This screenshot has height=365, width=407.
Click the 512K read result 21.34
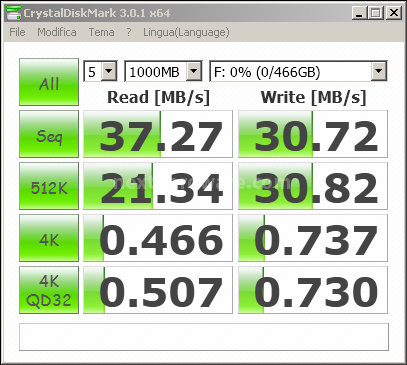(158, 186)
